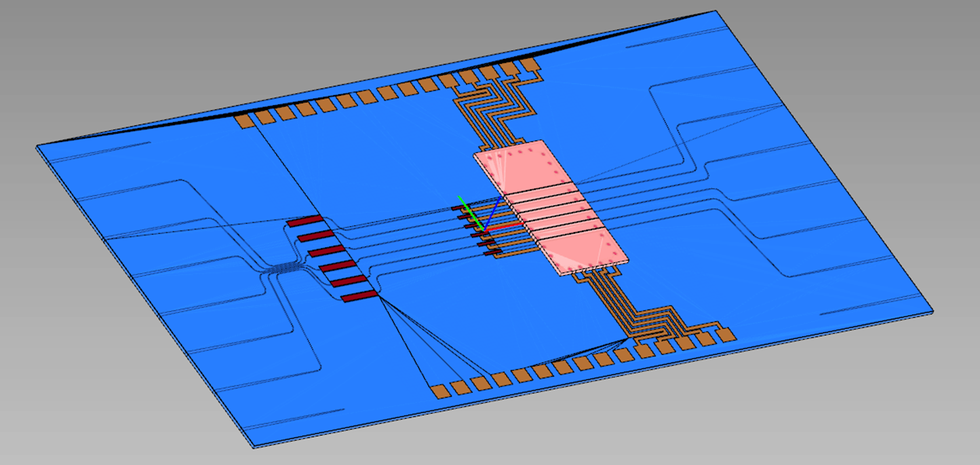Click the nearest bottom corner of the blue substrate
Image resolution: width=980 pixels, height=465 pixels.
tap(254, 445)
